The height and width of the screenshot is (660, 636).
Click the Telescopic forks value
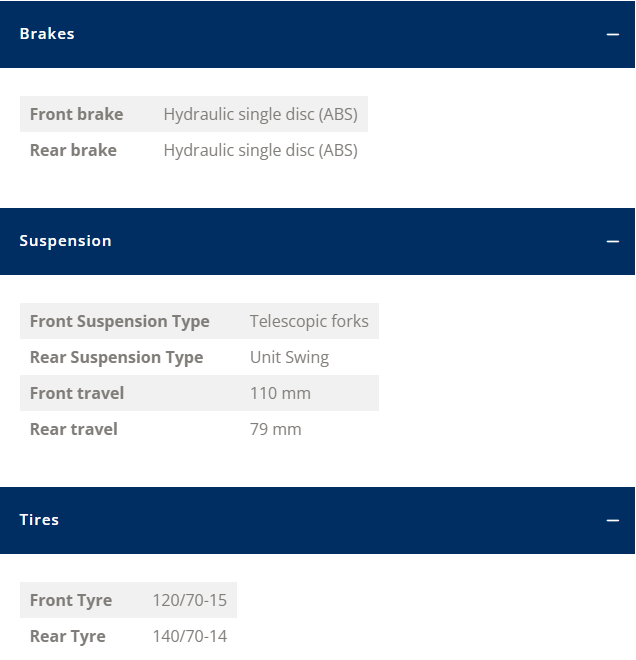(309, 321)
